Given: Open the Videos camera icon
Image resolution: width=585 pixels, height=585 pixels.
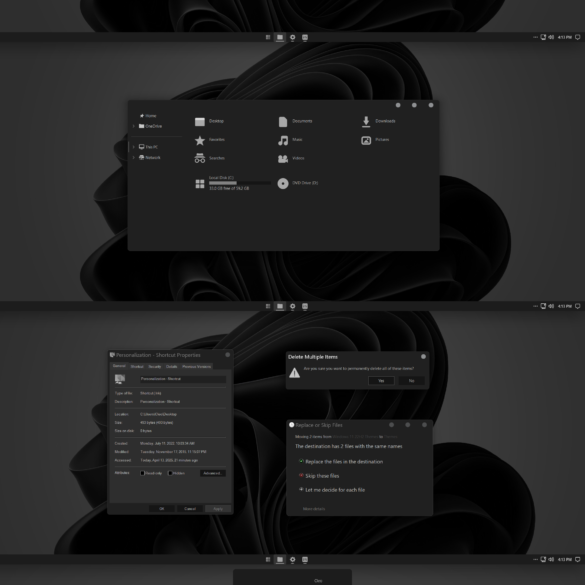Looking at the screenshot, I should [283, 159].
